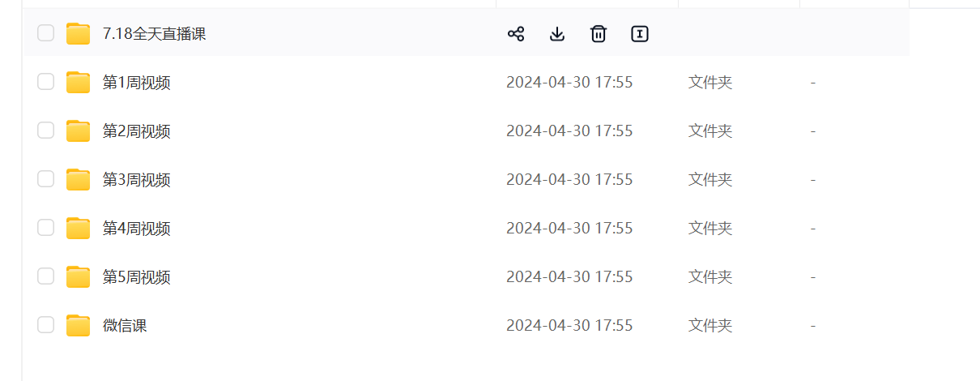The height and width of the screenshot is (381, 980).
Task: Click the 第3周视频 folder icon
Action: (79, 180)
